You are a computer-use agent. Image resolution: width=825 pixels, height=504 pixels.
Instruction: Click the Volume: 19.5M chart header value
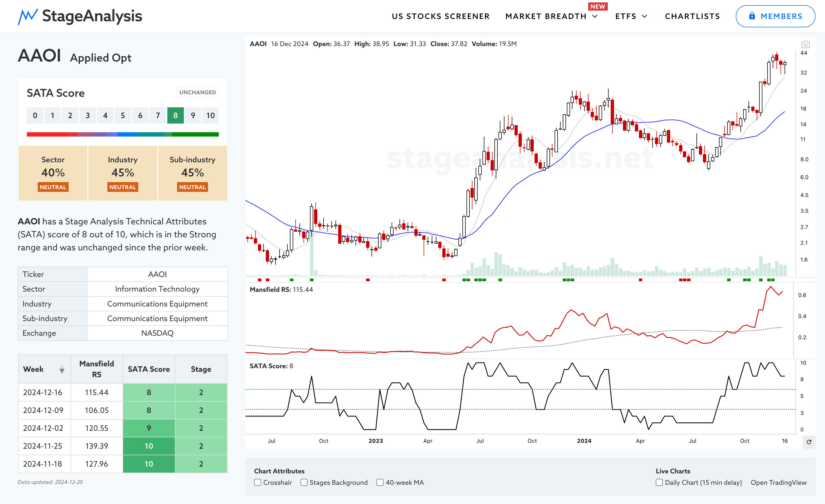(494, 44)
